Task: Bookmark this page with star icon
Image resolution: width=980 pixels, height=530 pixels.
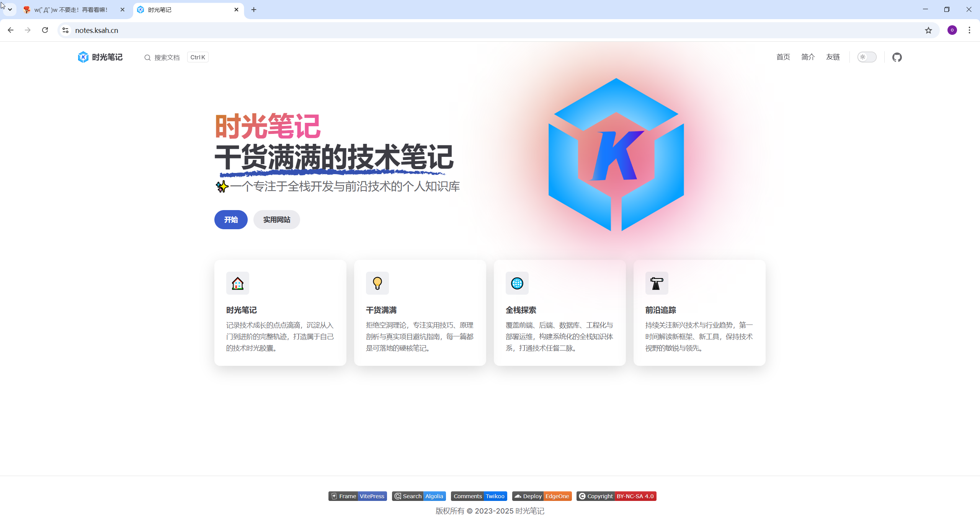Action: click(928, 30)
